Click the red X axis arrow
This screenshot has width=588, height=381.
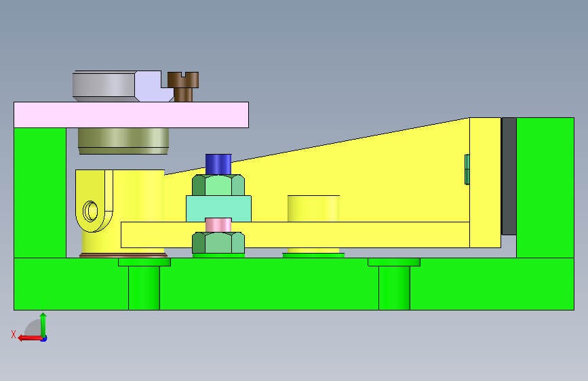(x=30, y=338)
